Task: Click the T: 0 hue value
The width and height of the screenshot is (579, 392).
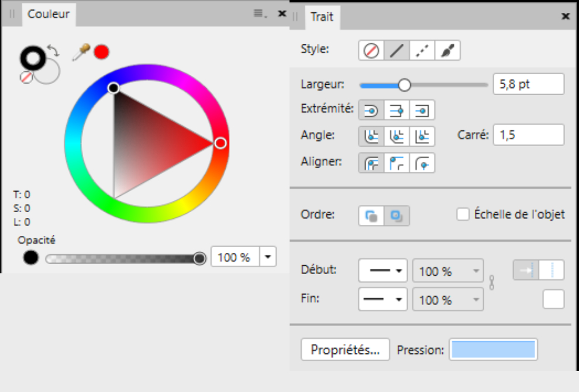Action: click(x=22, y=195)
